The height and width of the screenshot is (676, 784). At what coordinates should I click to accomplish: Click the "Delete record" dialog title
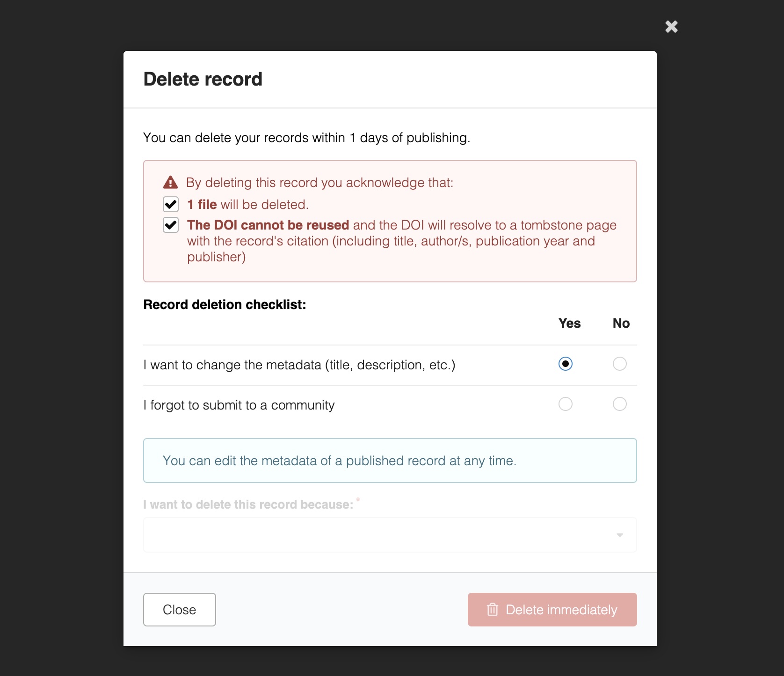tap(203, 79)
